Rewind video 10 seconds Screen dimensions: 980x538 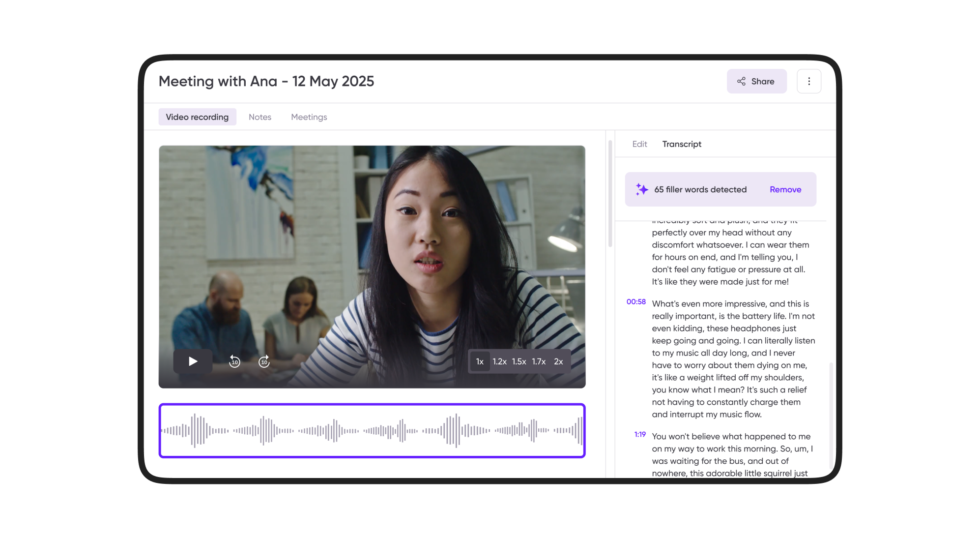tap(234, 361)
